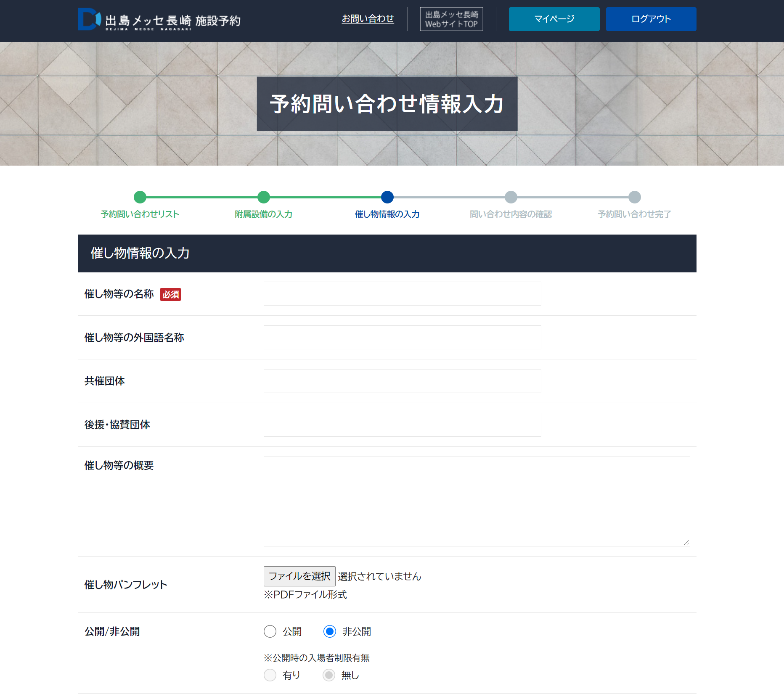784x694 pixels.
Task: Select the 後援・協賛団体 input box
Action: coord(402,425)
